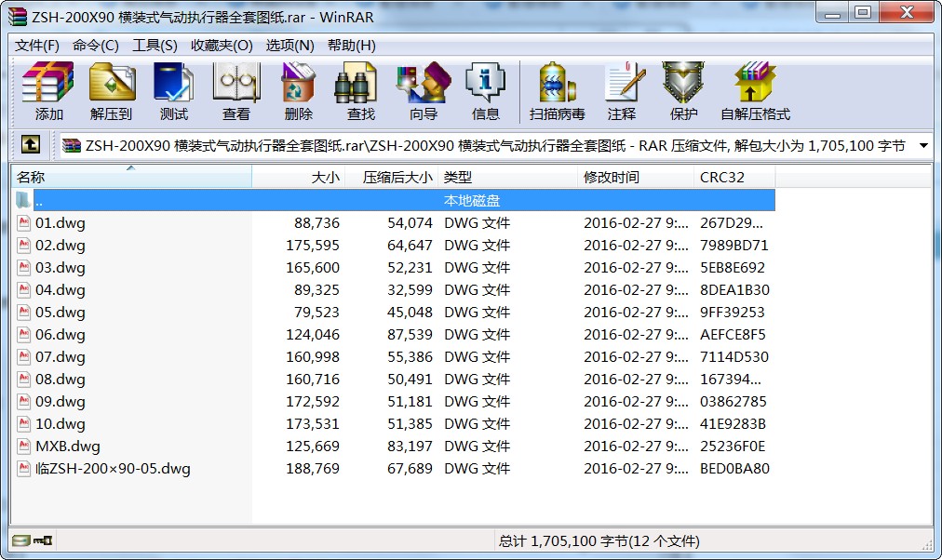942x560 pixels.
Task: Sort by Modified (修改时间) header
Action: tap(635, 177)
